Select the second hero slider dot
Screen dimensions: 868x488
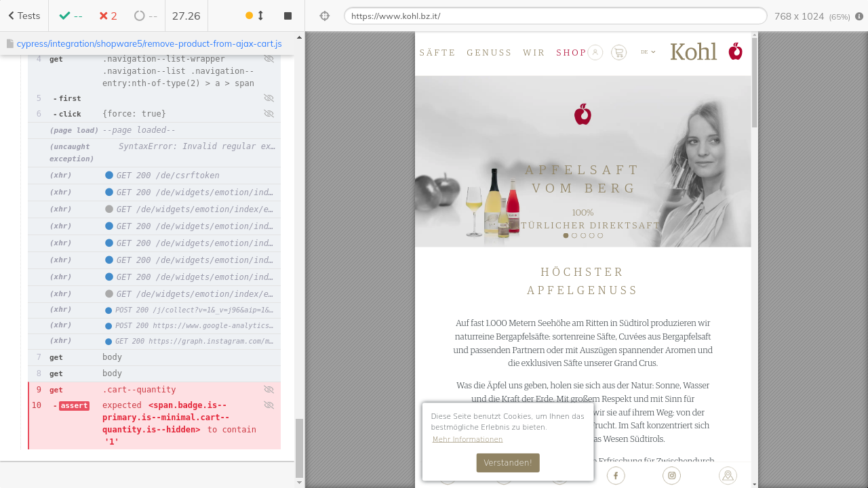pos(574,236)
